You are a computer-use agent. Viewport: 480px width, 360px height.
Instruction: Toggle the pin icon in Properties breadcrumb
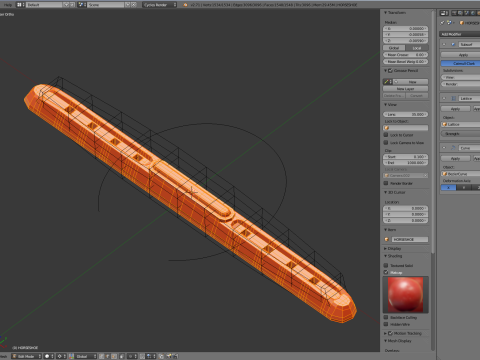[x=442, y=23]
